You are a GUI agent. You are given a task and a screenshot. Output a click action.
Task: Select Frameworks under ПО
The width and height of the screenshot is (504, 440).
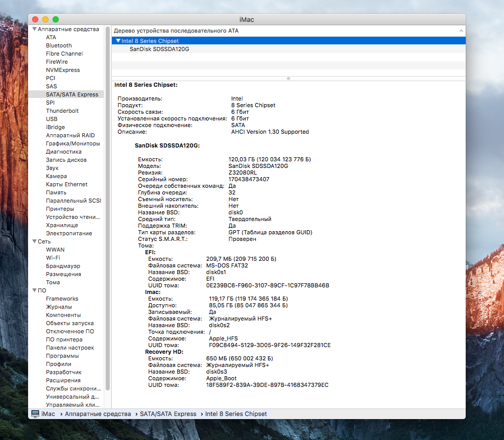click(x=62, y=299)
